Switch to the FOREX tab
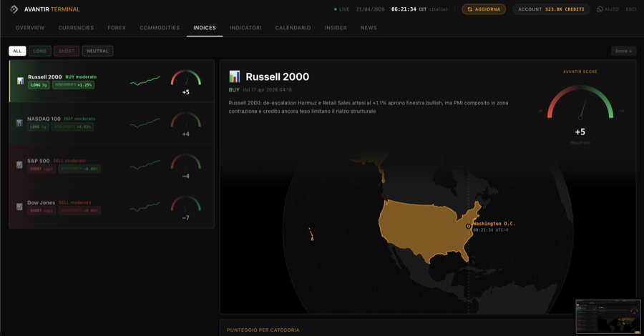 [117, 27]
